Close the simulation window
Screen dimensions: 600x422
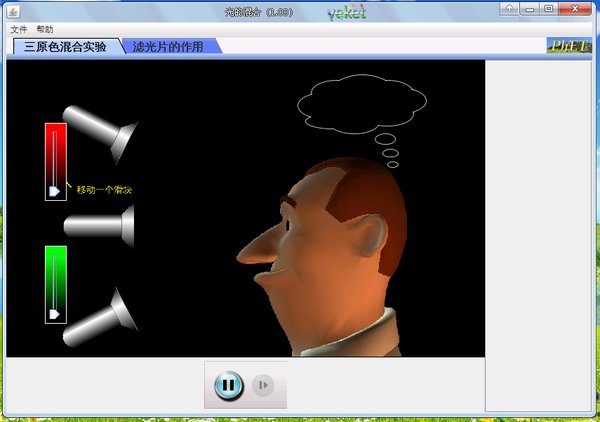click(x=575, y=9)
